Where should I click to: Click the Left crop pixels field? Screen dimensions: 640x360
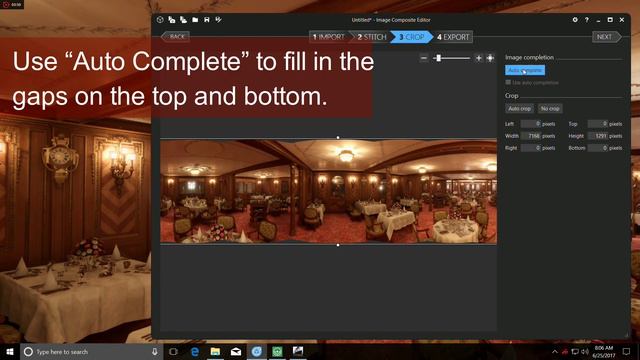(531, 124)
